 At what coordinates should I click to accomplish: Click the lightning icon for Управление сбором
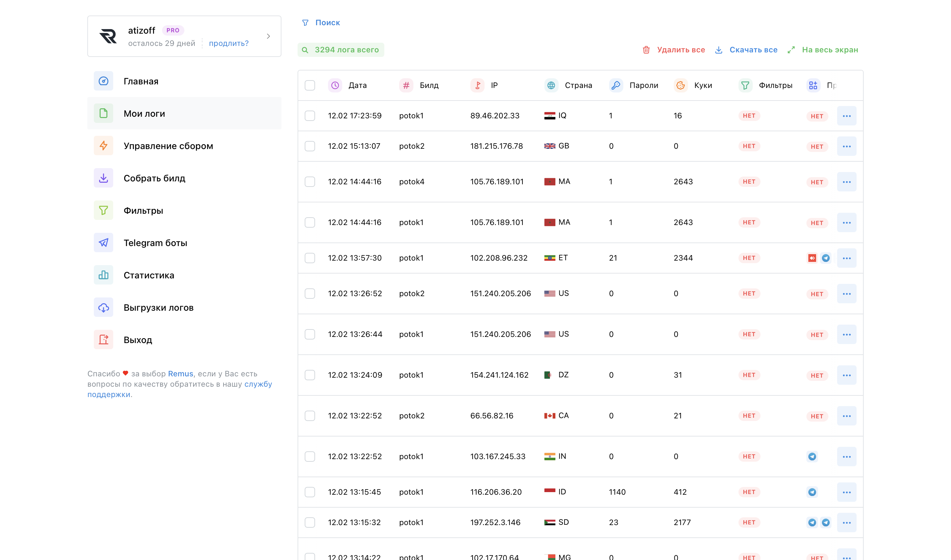point(104,146)
